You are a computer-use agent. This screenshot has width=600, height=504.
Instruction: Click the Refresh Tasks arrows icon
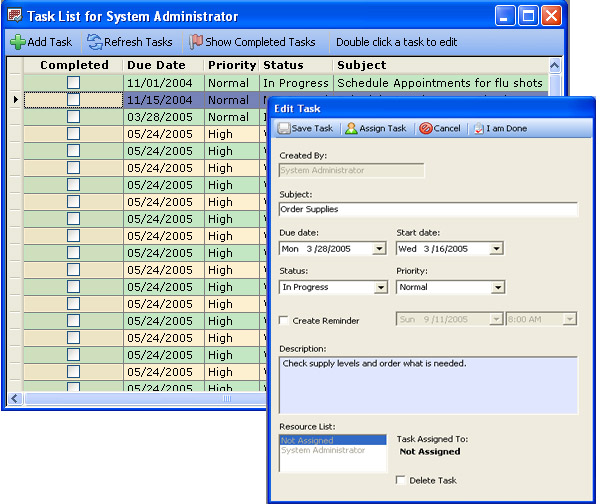pos(95,42)
